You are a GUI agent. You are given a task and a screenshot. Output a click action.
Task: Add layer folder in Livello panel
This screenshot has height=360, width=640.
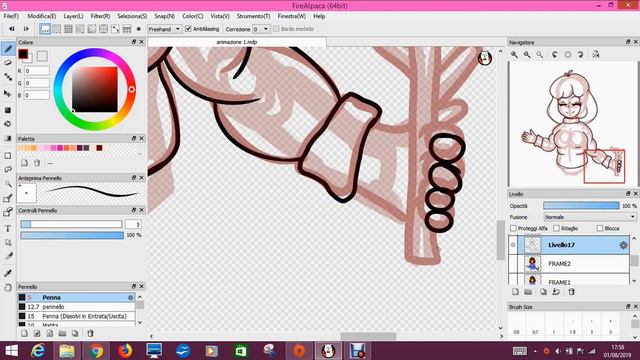pyautogui.click(x=528, y=292)
